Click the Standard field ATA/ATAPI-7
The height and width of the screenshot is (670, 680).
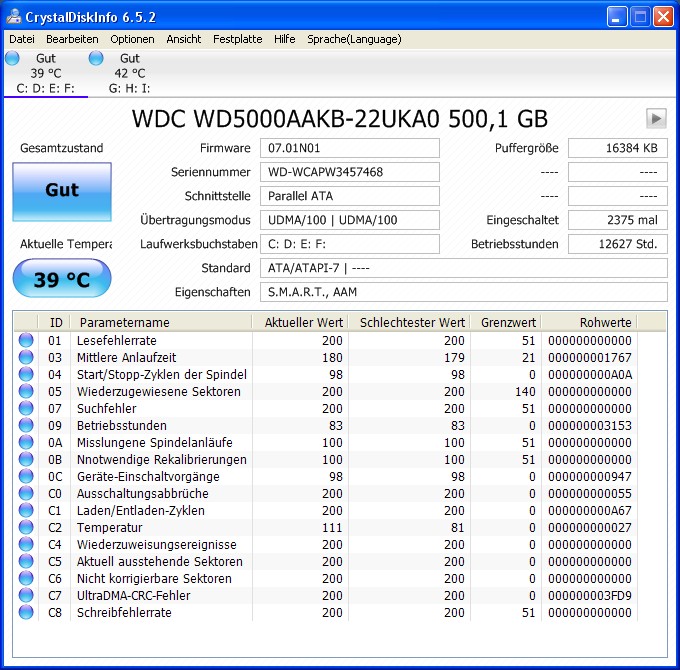pyautogui.click(x=464, y=268)
